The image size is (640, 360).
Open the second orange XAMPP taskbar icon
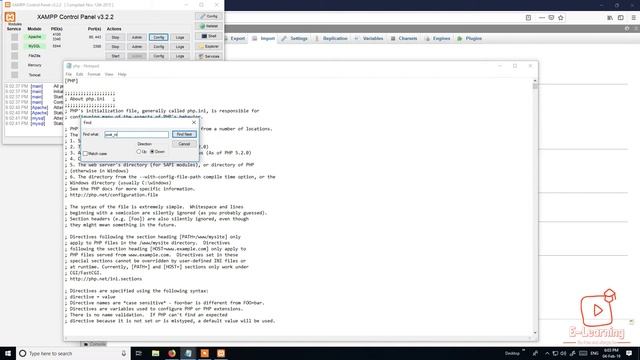221,353
